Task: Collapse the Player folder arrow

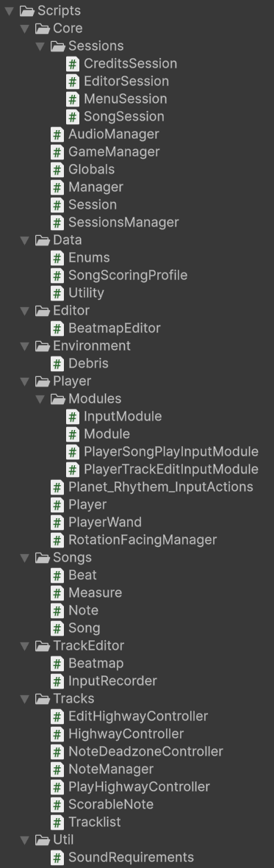Action: (24, 381)
